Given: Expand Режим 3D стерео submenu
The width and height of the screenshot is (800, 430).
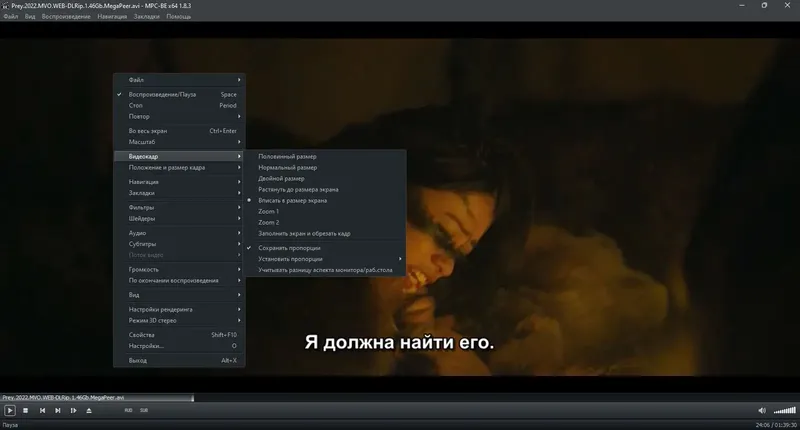Looking at the screenshot, I should (x=179, y=320).
